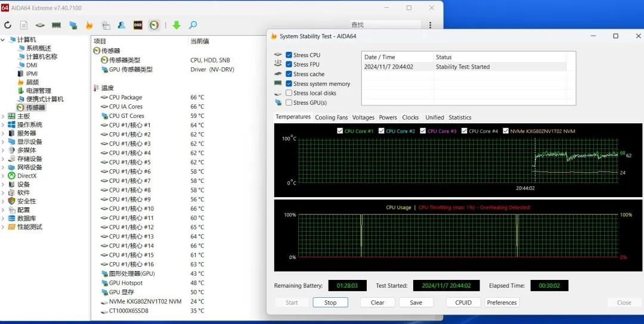Expand the 显示设备 tree node

4,142
